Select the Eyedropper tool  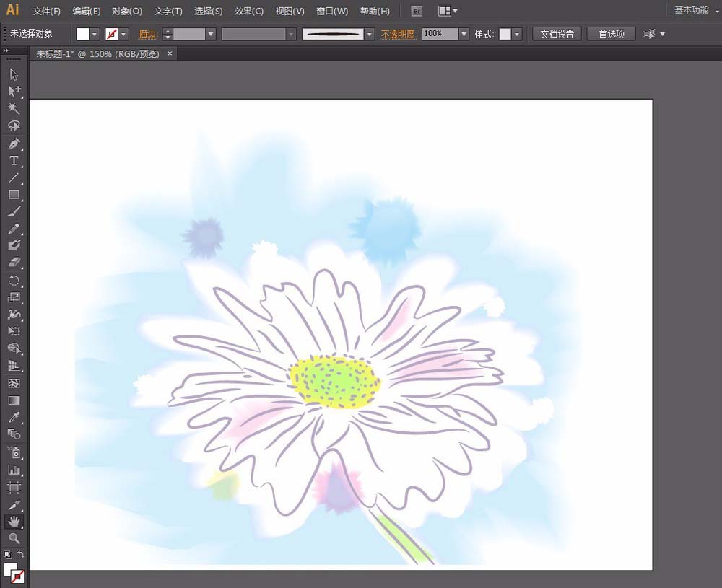pyautogui.click(x=14, y=417)
